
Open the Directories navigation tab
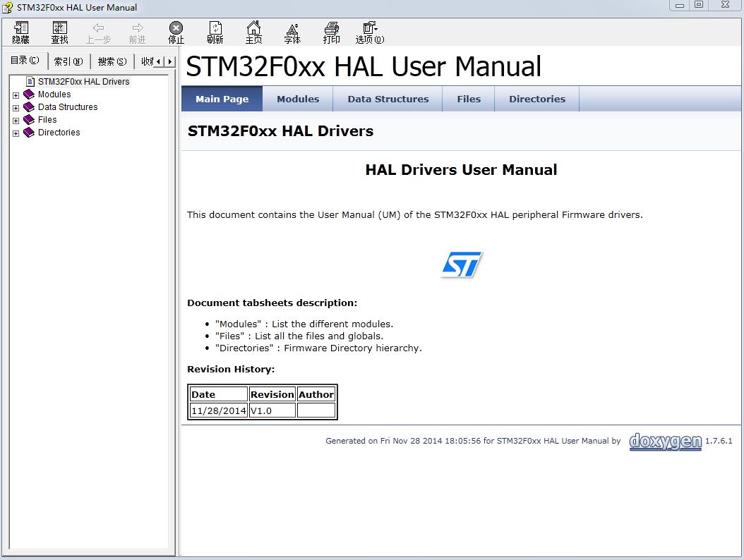click(537, 99)
